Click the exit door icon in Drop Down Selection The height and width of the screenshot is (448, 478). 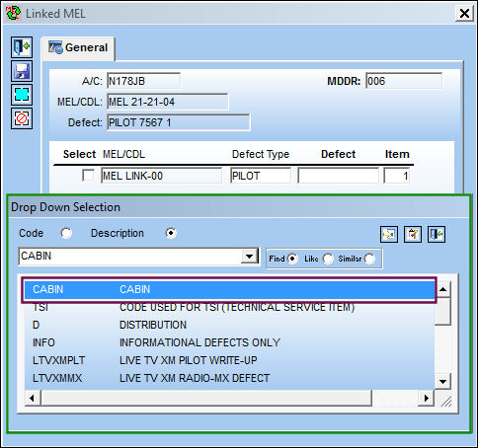(x=437, y=235)
